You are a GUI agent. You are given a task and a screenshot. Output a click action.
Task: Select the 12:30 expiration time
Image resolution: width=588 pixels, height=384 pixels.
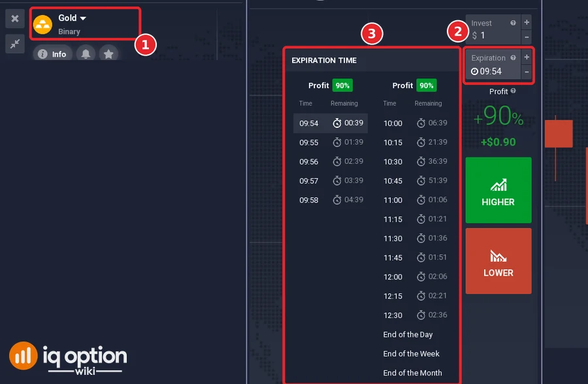[x=415, y=315]
